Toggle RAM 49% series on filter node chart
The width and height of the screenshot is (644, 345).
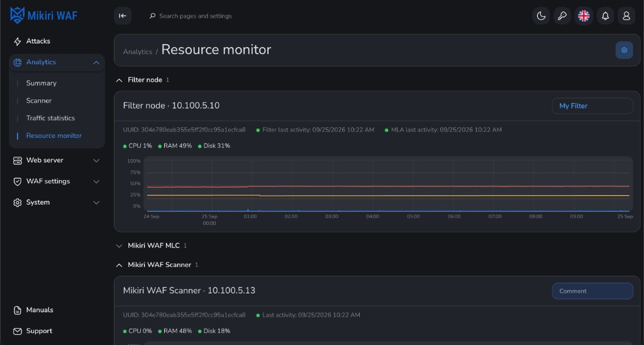[x=175, y=145]
